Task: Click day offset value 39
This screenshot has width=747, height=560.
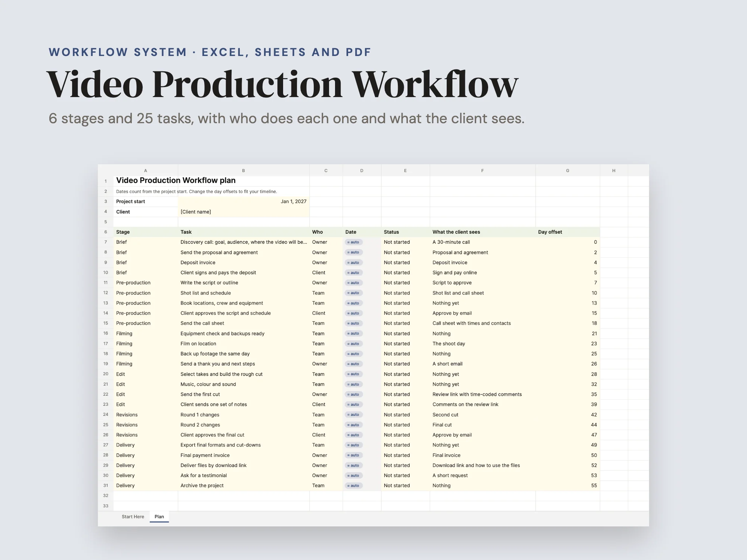Action: pyautogui.click(x=568, y=404)
